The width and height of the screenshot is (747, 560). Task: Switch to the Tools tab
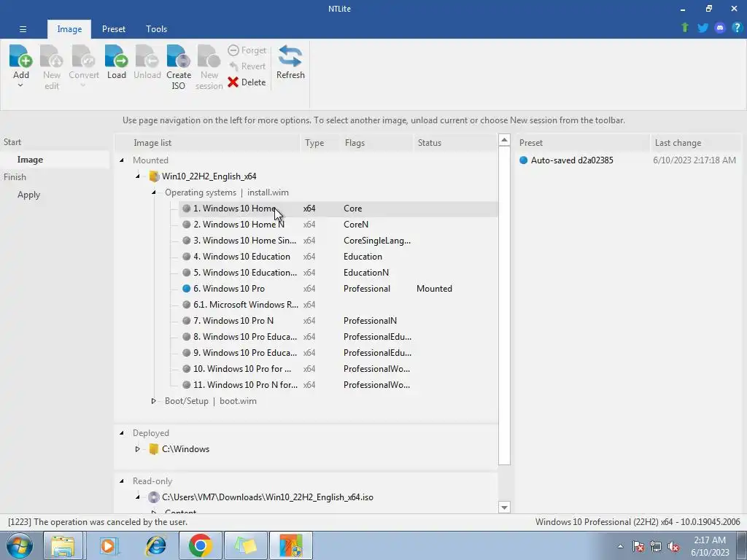tap(156, 29)
